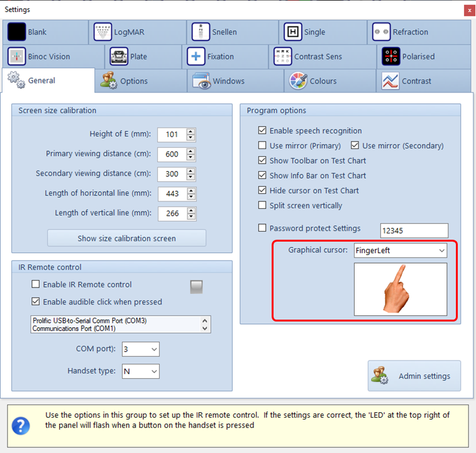Viewport: 476px width, 453px height.
Task: Click the Plate tab icon
Action: pos(119,57)
